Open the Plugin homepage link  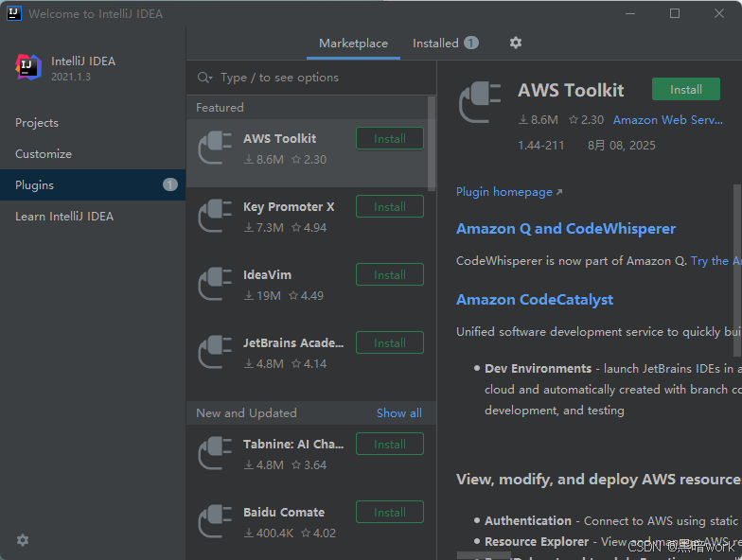(x=509, y=192)
